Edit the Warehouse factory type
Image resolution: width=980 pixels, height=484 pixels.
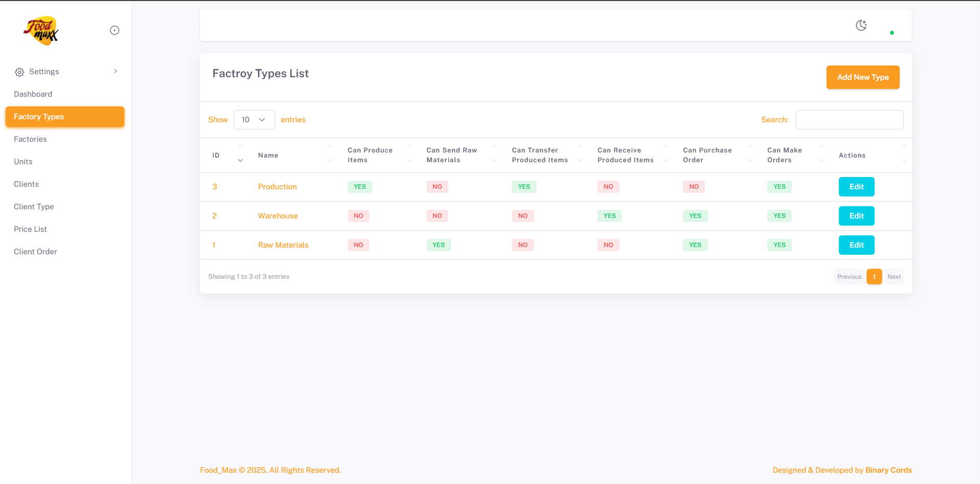pyautogui.click(x=856, y=216)
